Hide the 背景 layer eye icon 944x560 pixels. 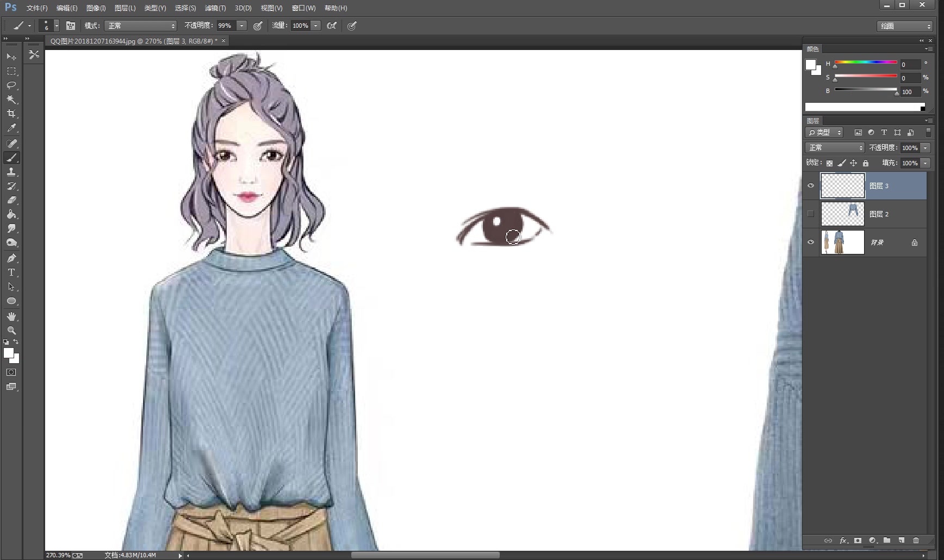click(811, 242)
